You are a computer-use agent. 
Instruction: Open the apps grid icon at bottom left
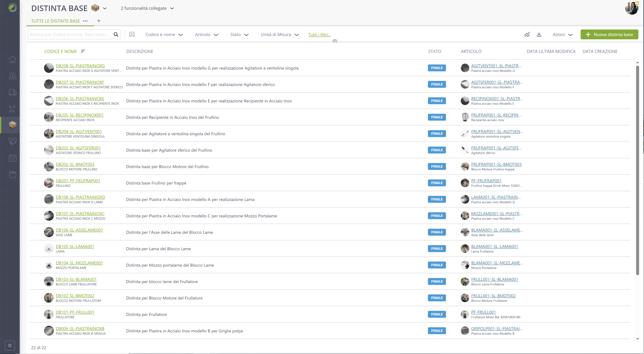(10, 345)
